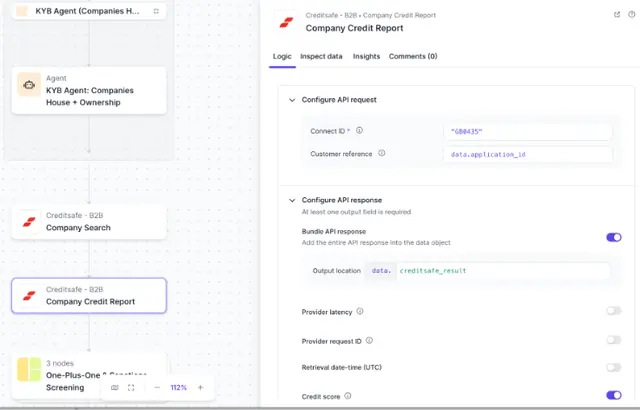Screen dimensions: 640x410
Task: Click the 'Retrieval date-time (UTC)' label
Action: click(342, 368)
